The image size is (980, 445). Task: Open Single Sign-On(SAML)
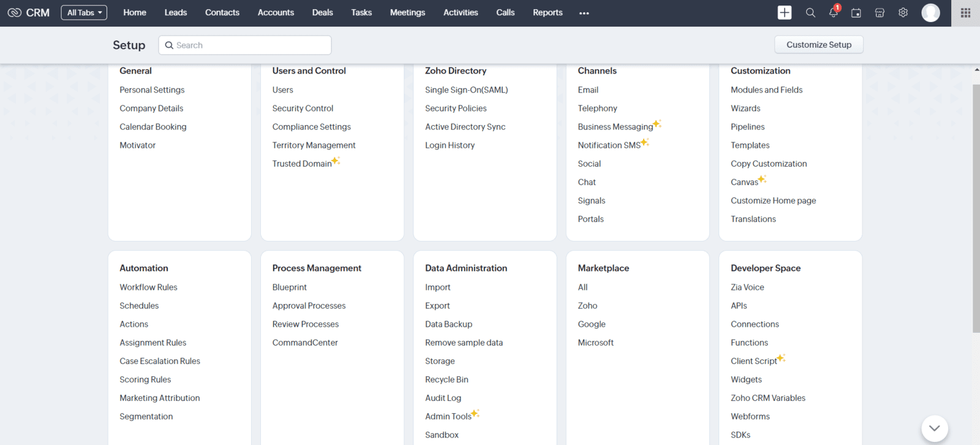click(467, 89)
